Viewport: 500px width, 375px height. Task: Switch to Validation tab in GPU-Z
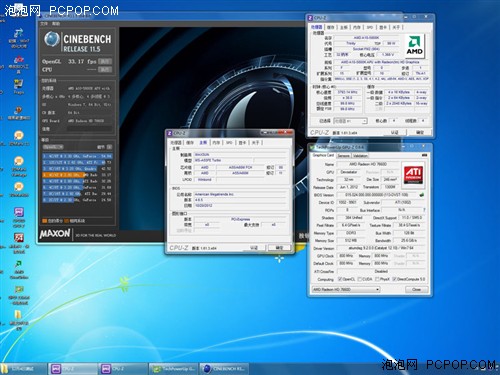tap(360, 156)
